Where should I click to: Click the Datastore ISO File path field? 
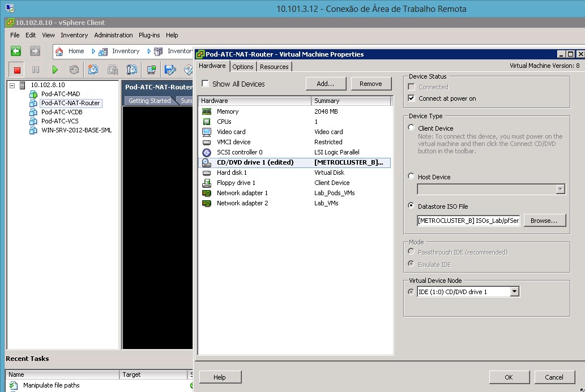468,221
